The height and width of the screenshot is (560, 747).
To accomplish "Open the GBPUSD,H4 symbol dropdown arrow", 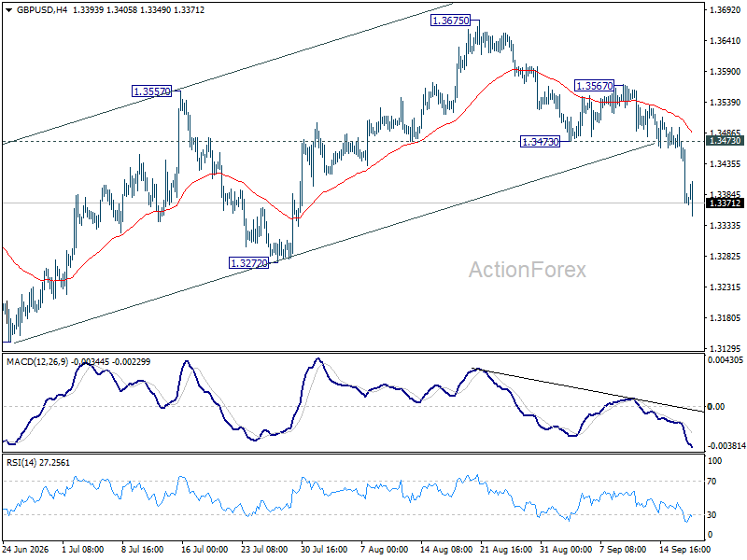I will 9,10.
